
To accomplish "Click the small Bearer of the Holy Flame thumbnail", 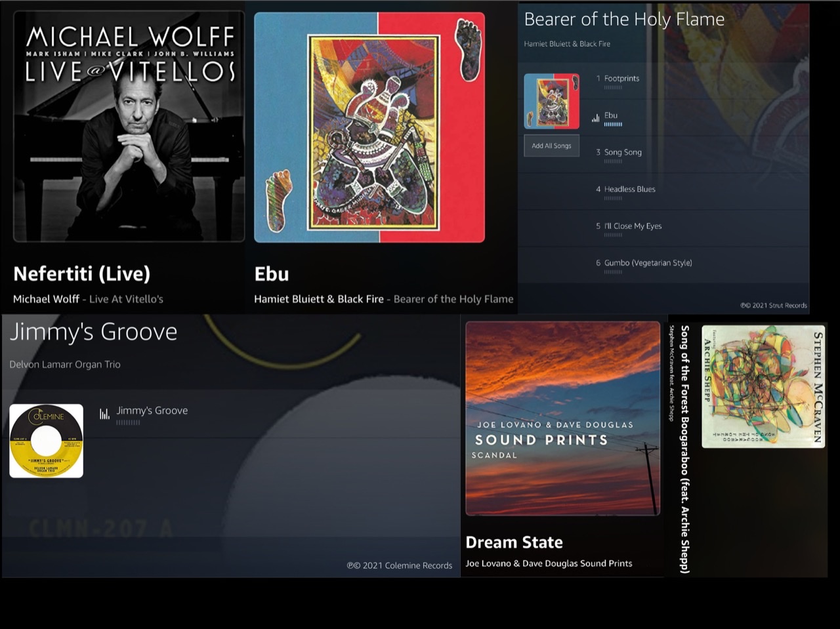I will (x=551, y=101).
